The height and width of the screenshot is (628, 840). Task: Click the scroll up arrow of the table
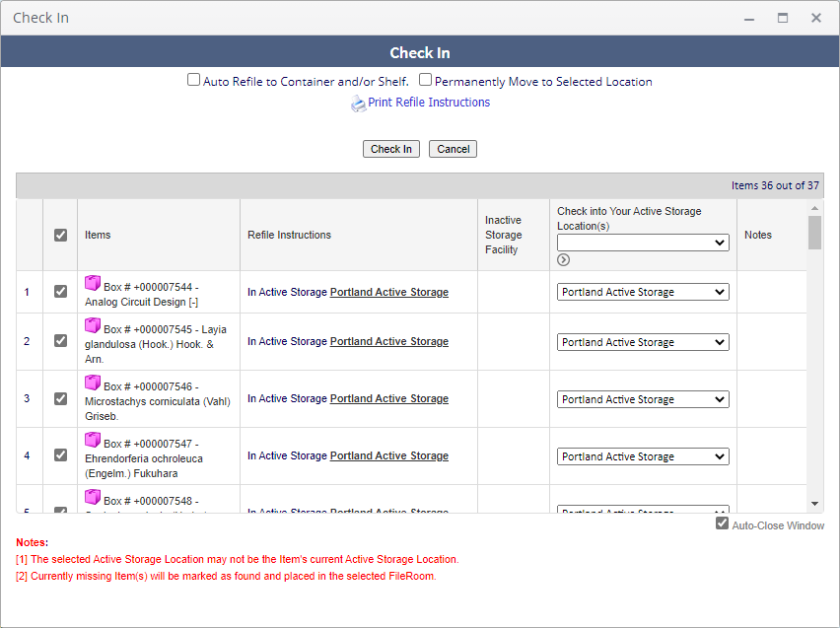814,208
